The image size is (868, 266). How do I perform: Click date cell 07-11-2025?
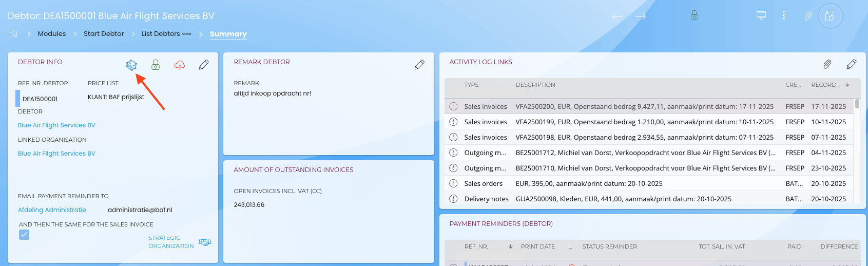(828, 137)
